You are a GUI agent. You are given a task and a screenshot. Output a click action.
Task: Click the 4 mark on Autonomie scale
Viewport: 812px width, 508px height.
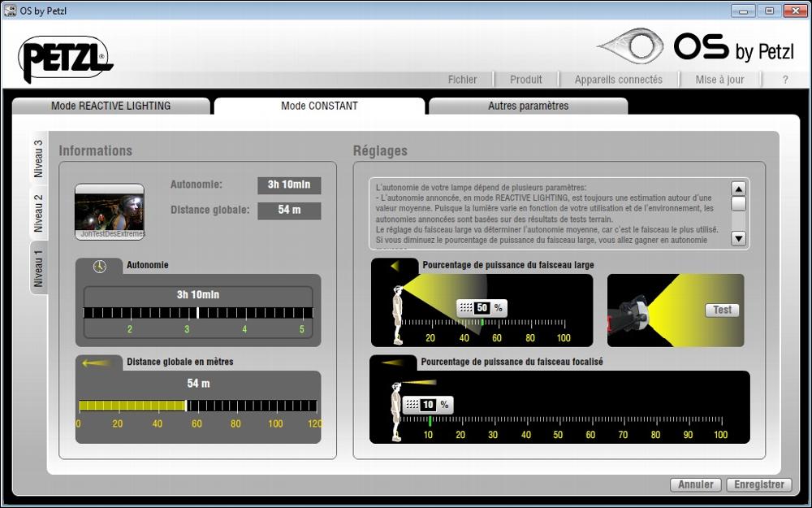click(244, 329)
